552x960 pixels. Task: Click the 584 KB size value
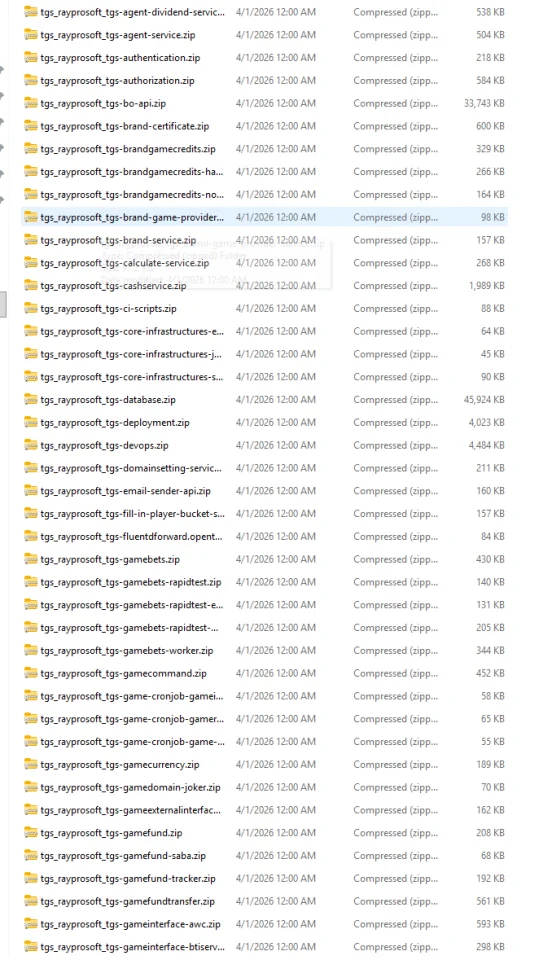[490, 80]
